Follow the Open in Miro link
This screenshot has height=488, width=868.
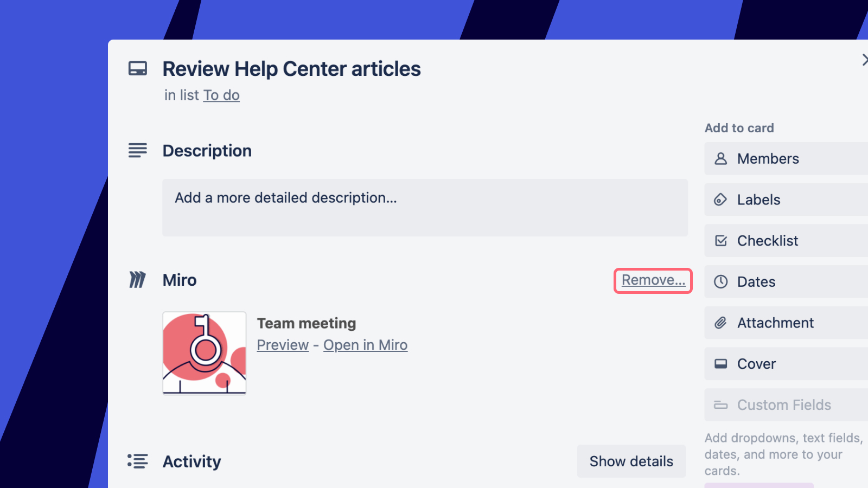pos(365,345)
